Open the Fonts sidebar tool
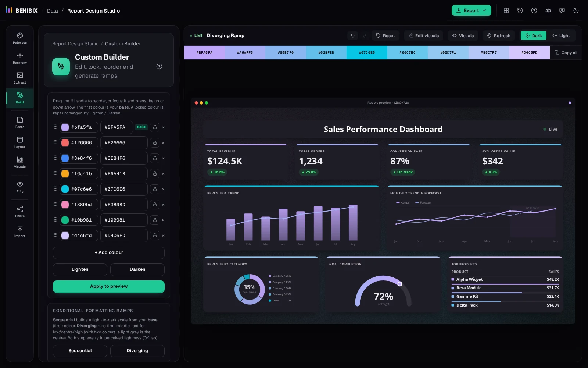 click(x=20, y=123)
